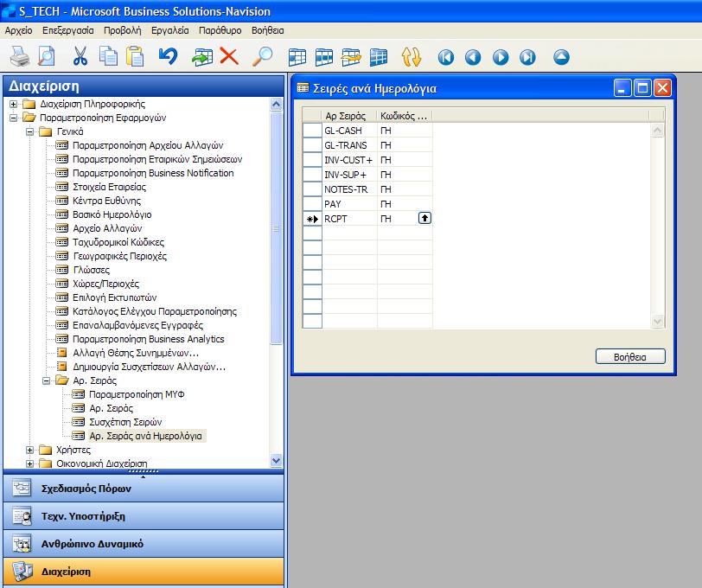Click the Print icon in toolbar
702x588 pixels.
pyautogui.click(x=20, y=57)
